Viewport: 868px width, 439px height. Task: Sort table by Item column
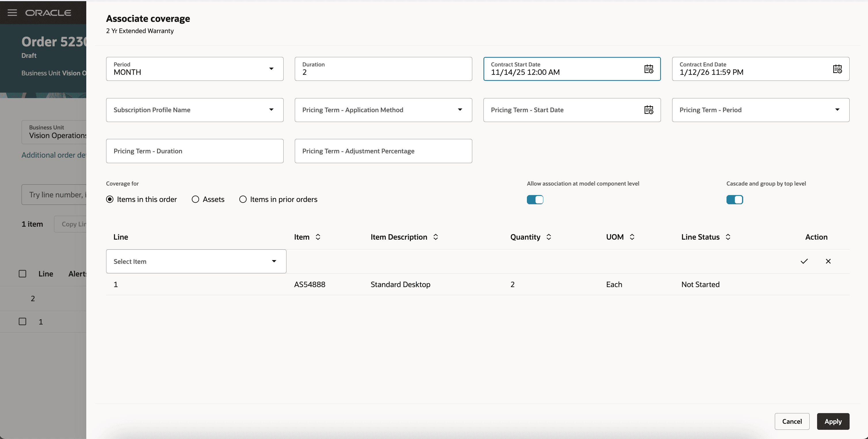coord(318,237)
